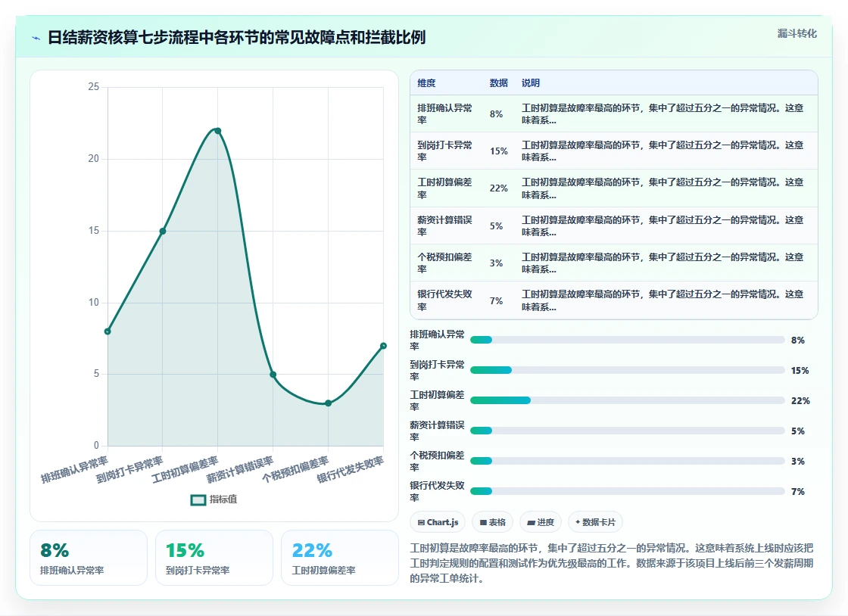848x616 pixels.
Task: Select the 个税预扣偏差率 table row cell
Action: [444, 263]
